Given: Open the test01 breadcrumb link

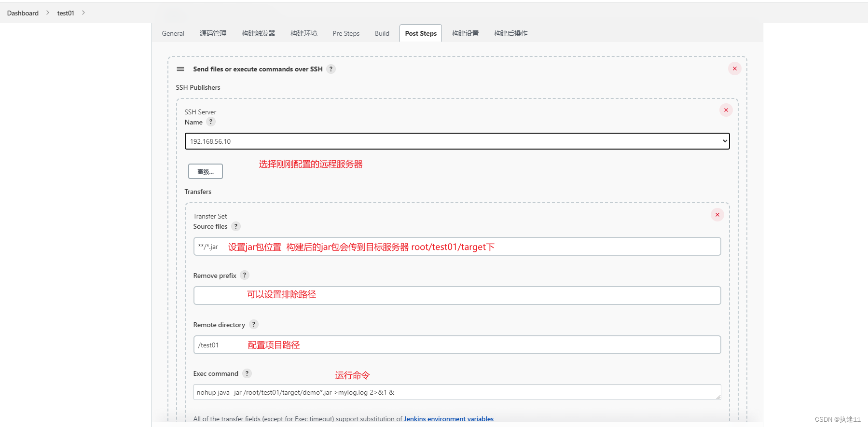Looking at the screenshot, I should pyautogui.click(x=66, y=13).
